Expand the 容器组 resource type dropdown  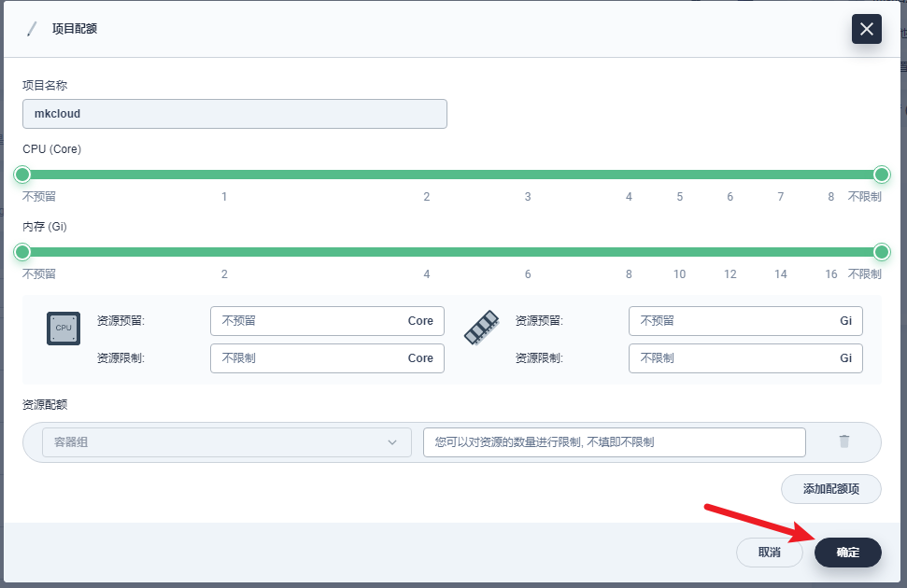tap(226, 442)
